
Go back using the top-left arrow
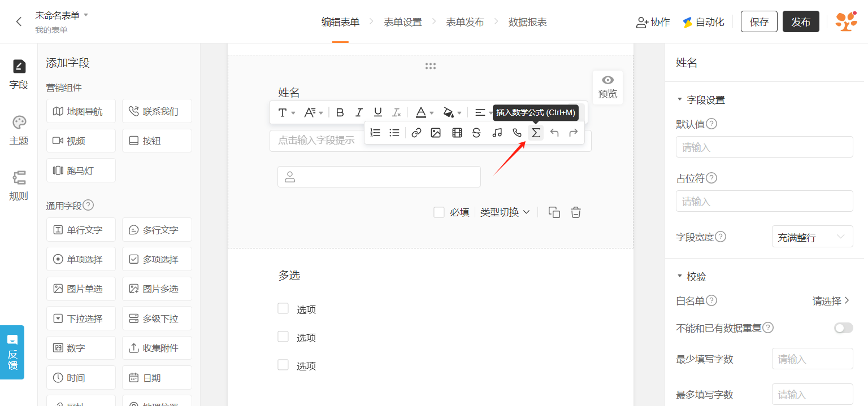click(19, 22)
